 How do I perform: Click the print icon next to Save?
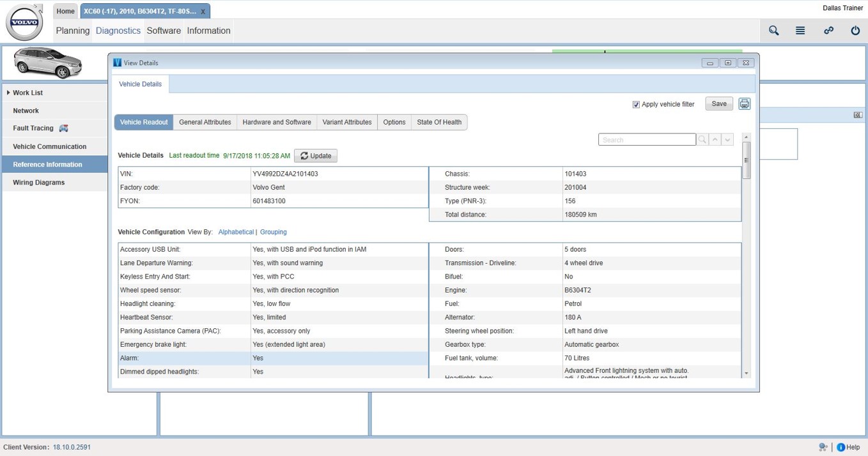point(744,104)
